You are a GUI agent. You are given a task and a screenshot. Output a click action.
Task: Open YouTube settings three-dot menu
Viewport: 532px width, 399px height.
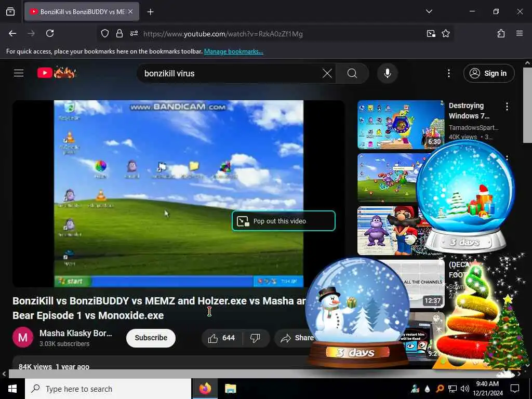point(448,73)
